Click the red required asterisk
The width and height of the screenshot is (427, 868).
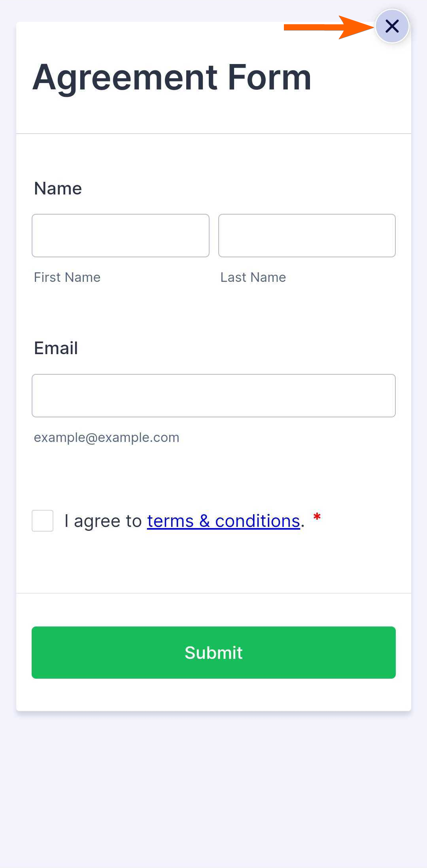click(x=317, y=517)
